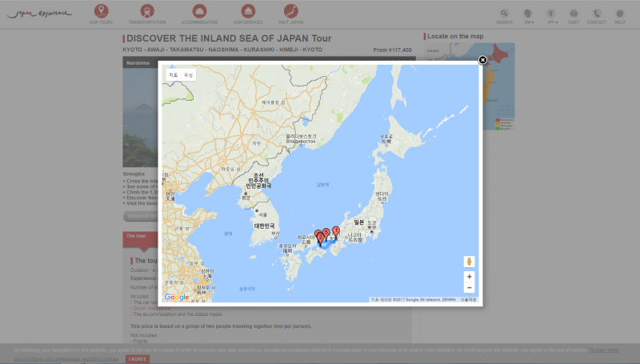Viewport: 640px width, 364px height.
Task: Click the Search magnifier icon
Action: tap(504, 14)
